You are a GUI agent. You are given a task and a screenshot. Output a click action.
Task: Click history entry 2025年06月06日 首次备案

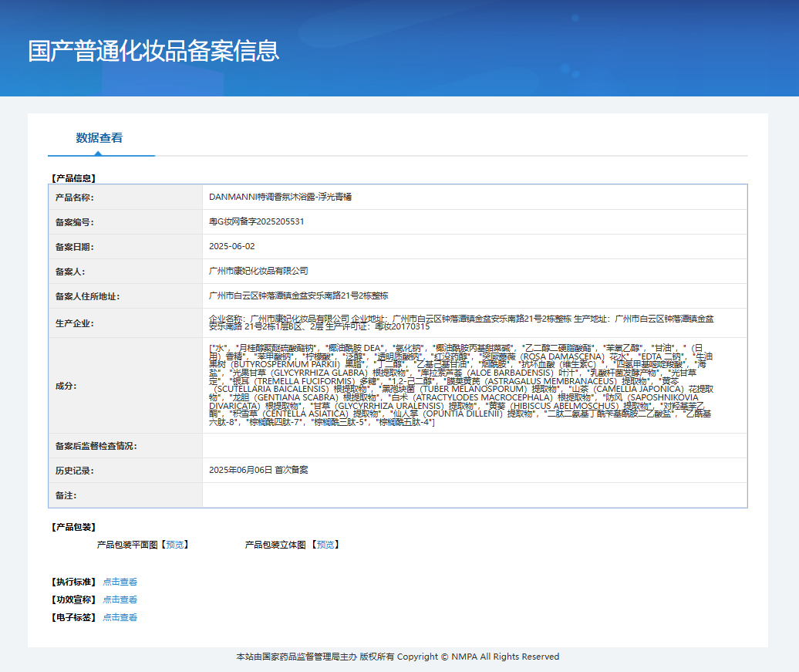click(258, 470)
